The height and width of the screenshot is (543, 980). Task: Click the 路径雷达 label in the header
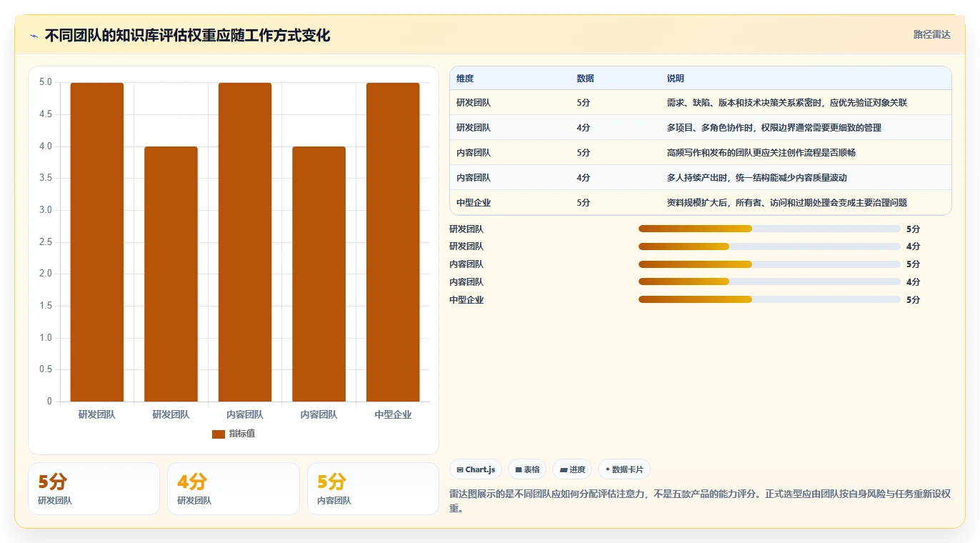click(x=931, y=34)
